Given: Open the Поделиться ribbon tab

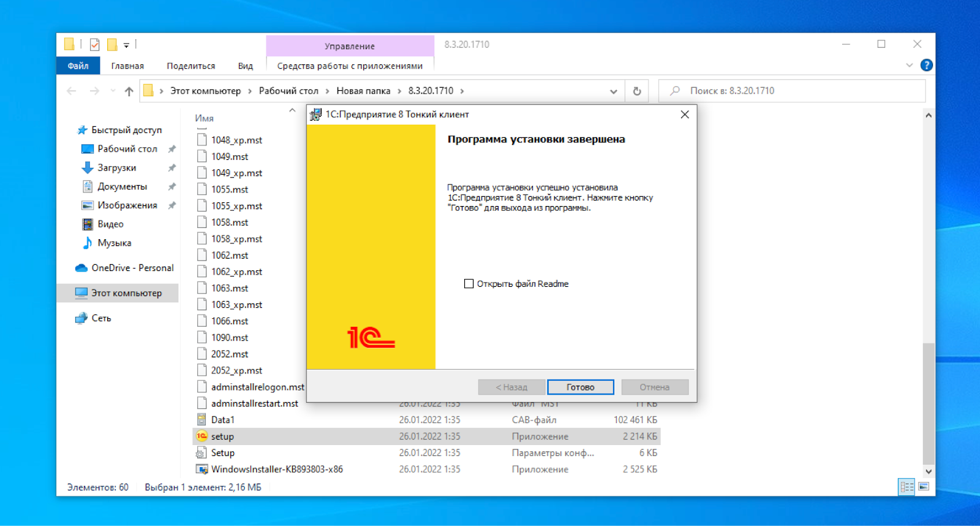Looking at the screenshot, I should (x=191, y=66).
